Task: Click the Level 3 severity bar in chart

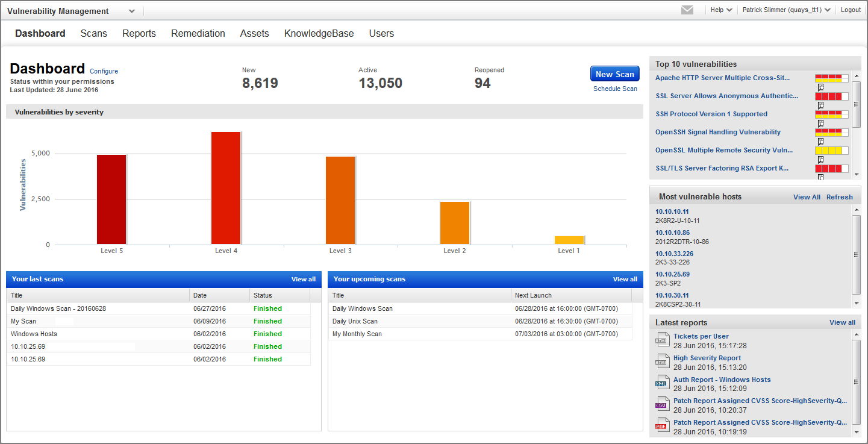Action: pos(340,201)
